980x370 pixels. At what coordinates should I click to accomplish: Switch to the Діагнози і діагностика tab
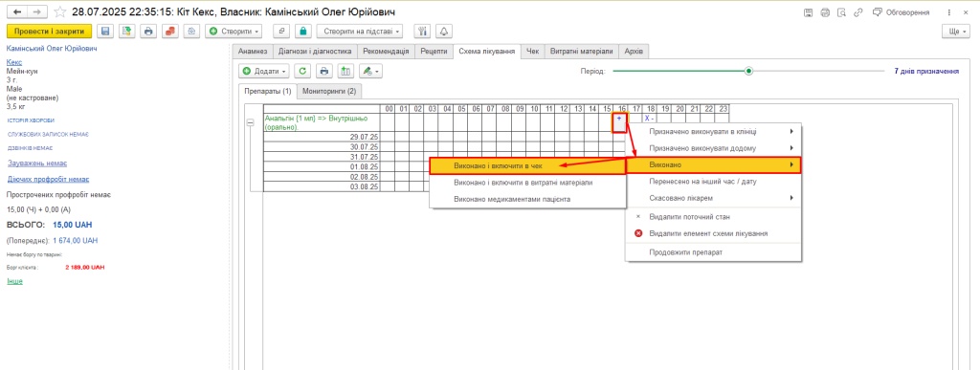pyautogui.click(x=315, y=52)
